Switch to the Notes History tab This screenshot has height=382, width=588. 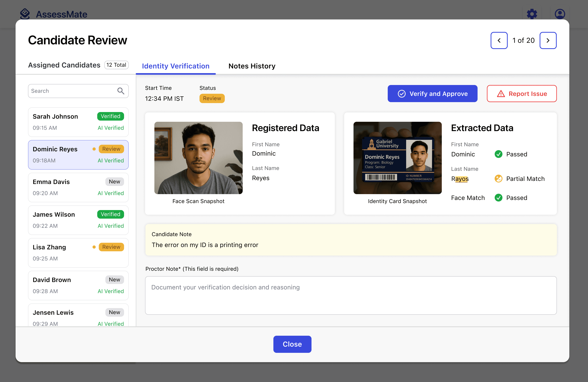[x=252, y=66]
